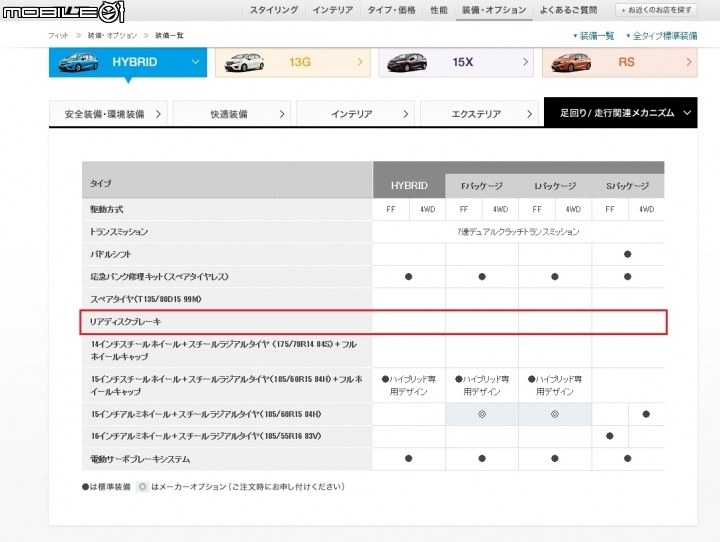Select the white 13G car image
The width and height of the screenshot is (720, 542).
244,62
